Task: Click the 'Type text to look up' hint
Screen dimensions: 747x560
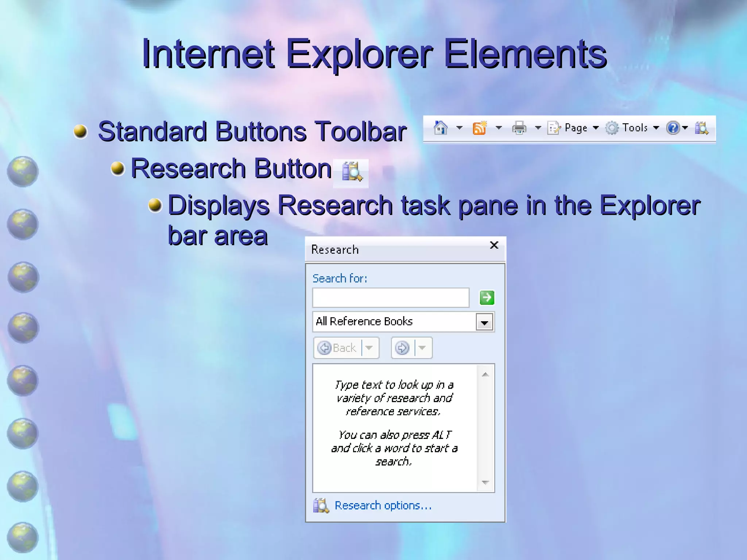Action: 394,398
